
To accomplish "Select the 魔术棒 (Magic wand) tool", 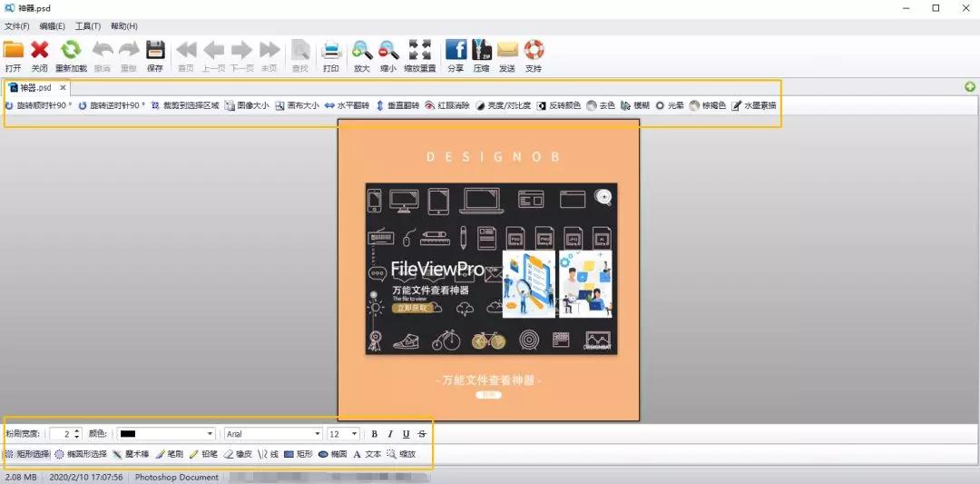I will (x=131, y=453).
